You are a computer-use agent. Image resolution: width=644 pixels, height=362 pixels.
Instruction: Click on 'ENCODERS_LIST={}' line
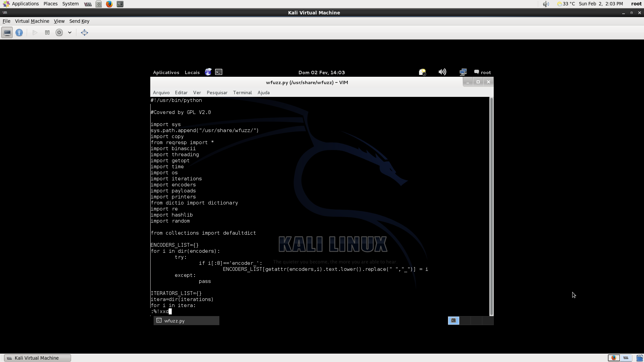coord(175,245)
